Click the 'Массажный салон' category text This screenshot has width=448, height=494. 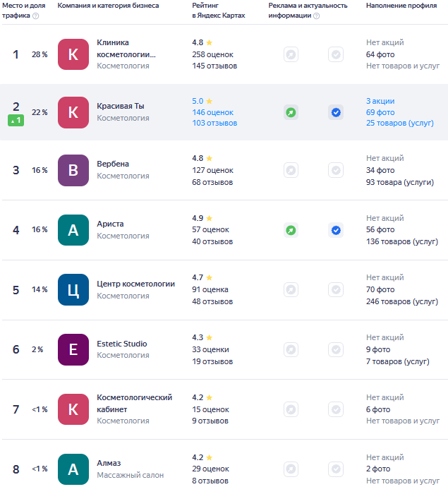coord(130,475)
